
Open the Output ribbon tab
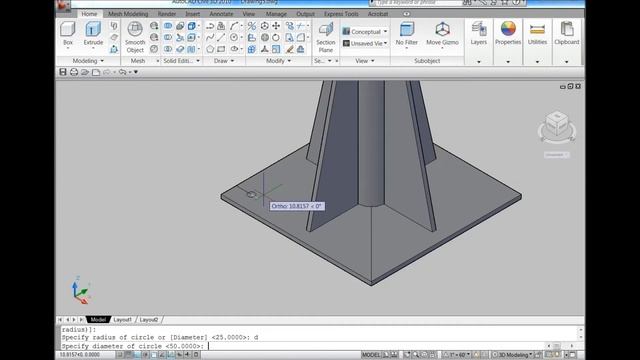click(305, 14)
